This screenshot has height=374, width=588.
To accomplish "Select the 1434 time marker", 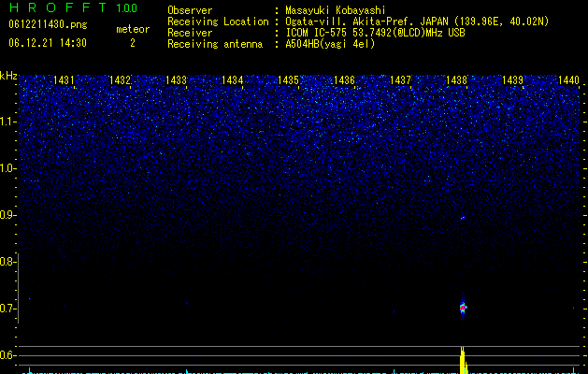I will tap(232, 79).
